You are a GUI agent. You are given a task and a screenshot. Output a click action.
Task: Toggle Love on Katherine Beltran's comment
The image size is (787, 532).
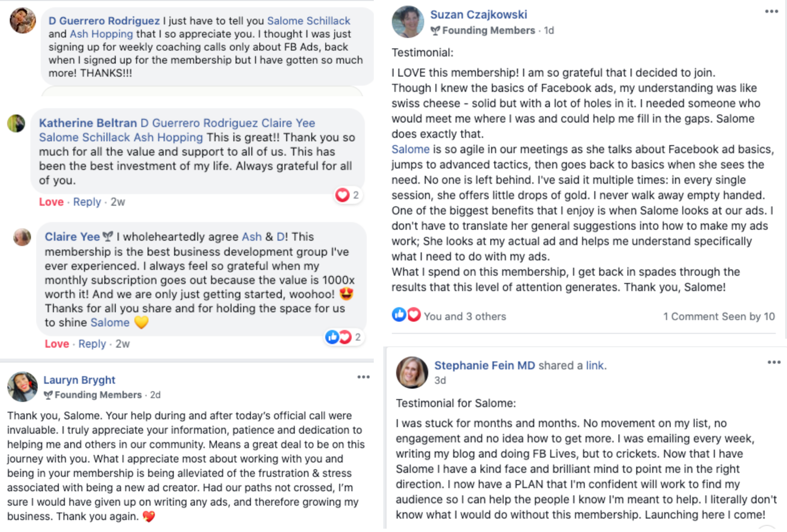pos(51,202)
